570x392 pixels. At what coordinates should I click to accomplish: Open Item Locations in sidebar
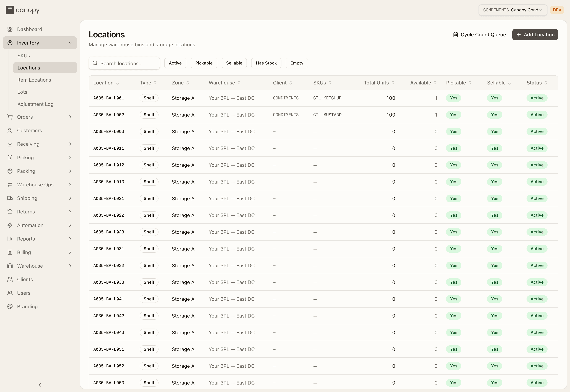tap(45, 80)
